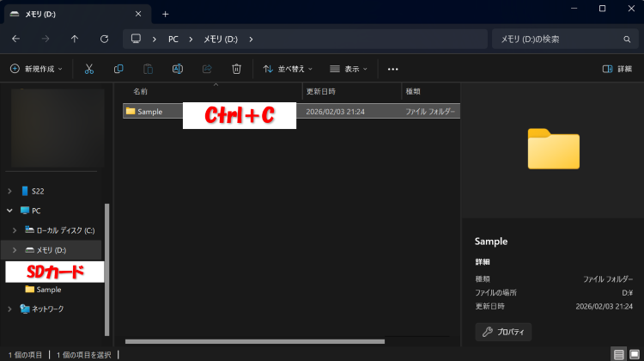The image size is (644, 361).
Task: Click the ファイル フォルダー type cell in the file list
Action: pos(430,112)
